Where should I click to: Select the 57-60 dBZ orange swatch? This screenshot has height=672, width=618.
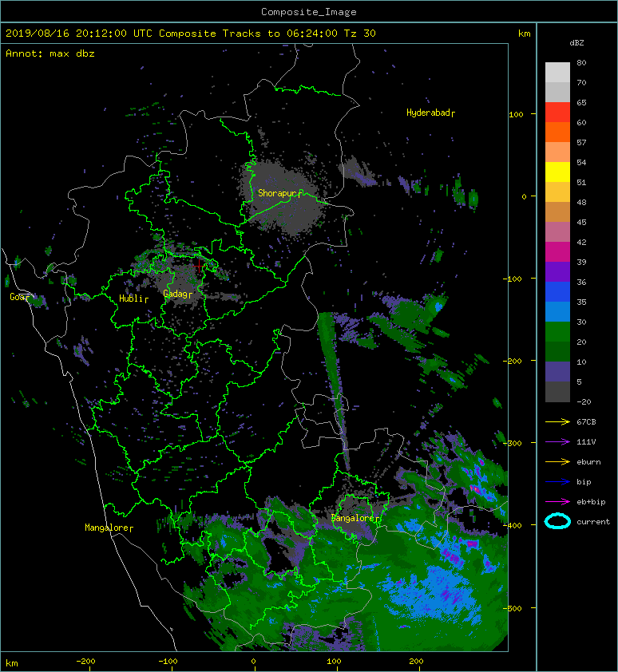tap(557, 132)
